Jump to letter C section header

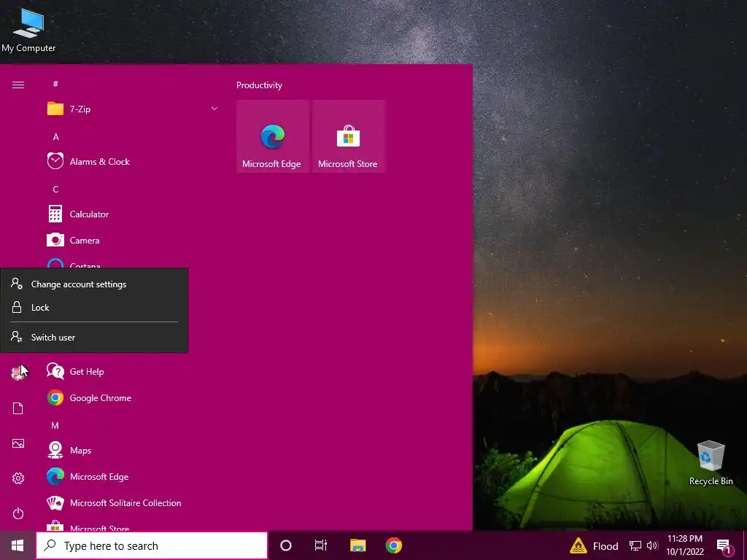[55, 190]
